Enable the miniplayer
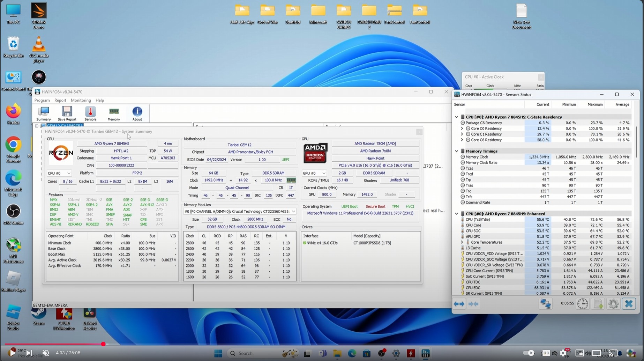Screen dimensions: 644x361 pos(579,353)
